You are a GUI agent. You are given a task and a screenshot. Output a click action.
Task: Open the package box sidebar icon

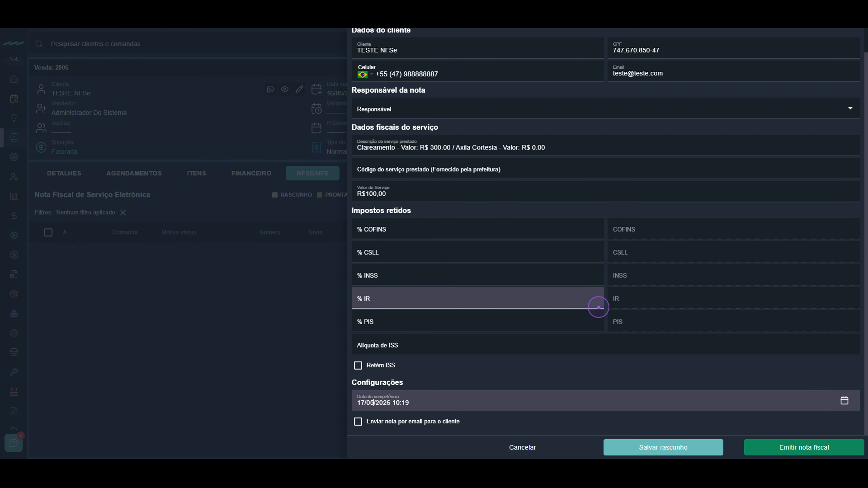[14, 294]
